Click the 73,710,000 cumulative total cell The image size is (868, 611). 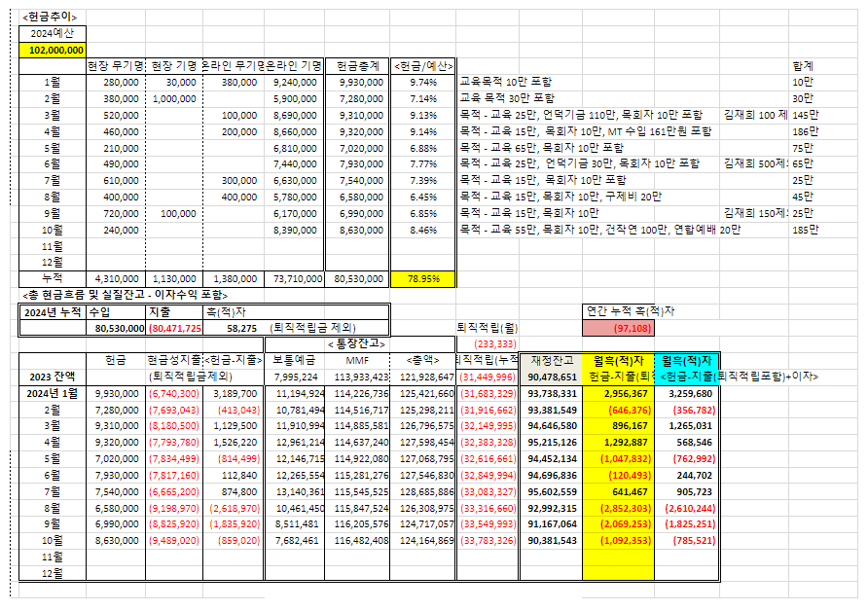(295, 279)
